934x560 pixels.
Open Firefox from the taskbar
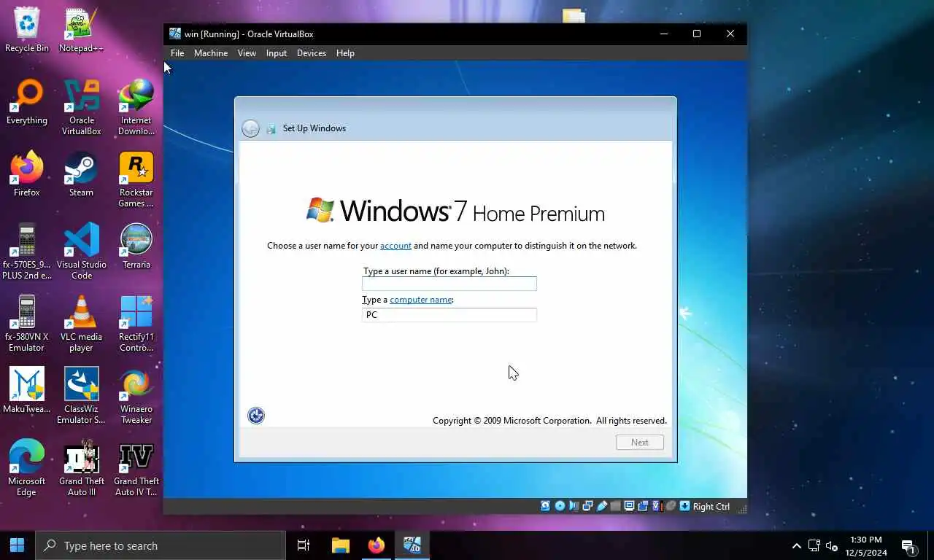[377, 545]
